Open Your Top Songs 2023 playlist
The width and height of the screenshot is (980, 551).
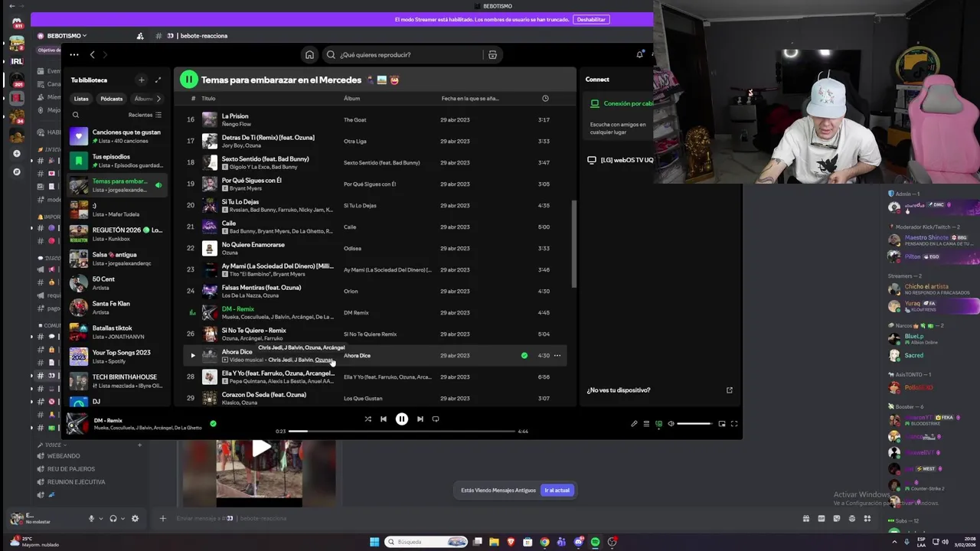[116, 357]
